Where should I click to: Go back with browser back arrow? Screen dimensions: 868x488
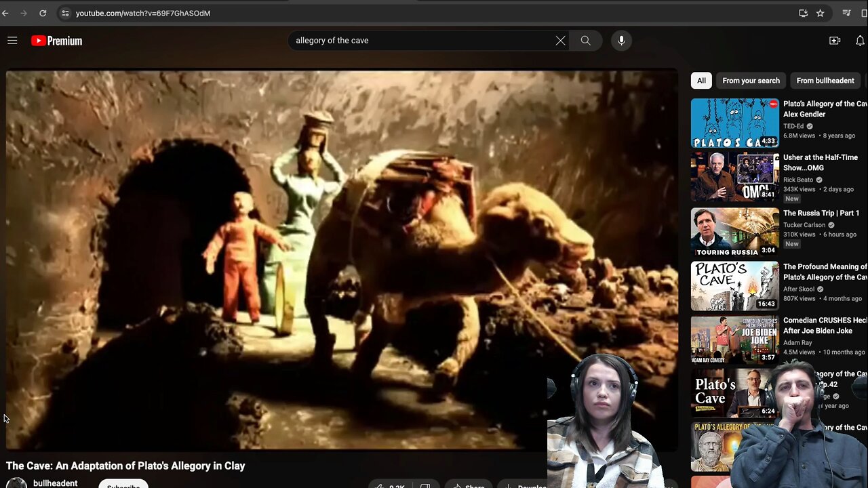[x=5, y=13]
